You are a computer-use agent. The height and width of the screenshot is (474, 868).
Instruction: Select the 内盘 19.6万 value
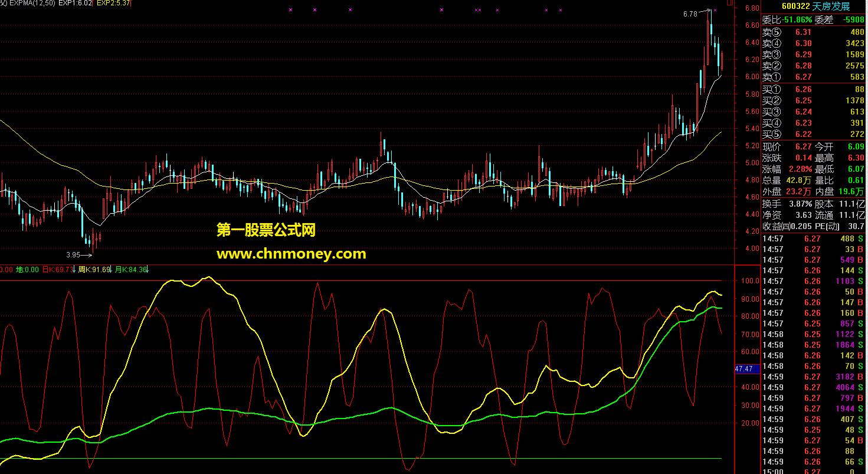point(852,191)
